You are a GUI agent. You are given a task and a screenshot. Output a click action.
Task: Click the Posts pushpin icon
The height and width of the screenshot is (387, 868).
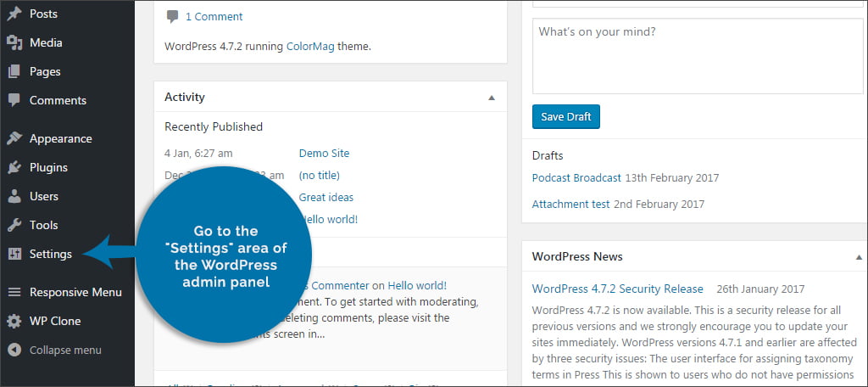pos(14,14)
